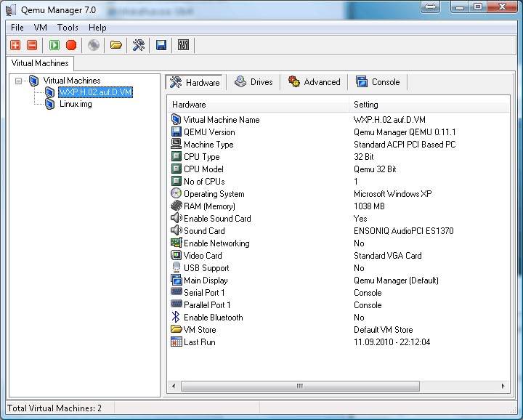Open the Console tab
Viewport: 523px width, 420px height.
tap(378, 82)
